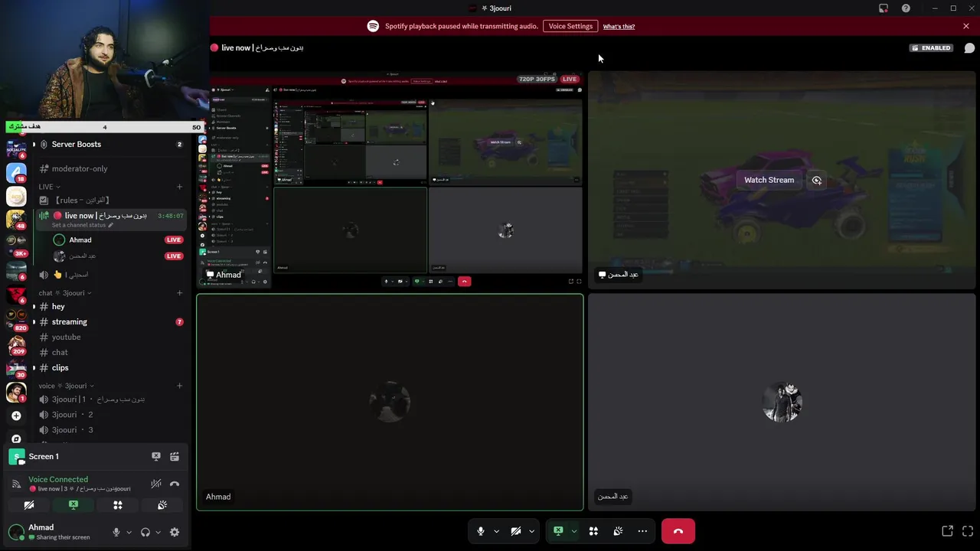Screen dimensions: 980x551
Task: Enter full screen call view
Action: 968,531
